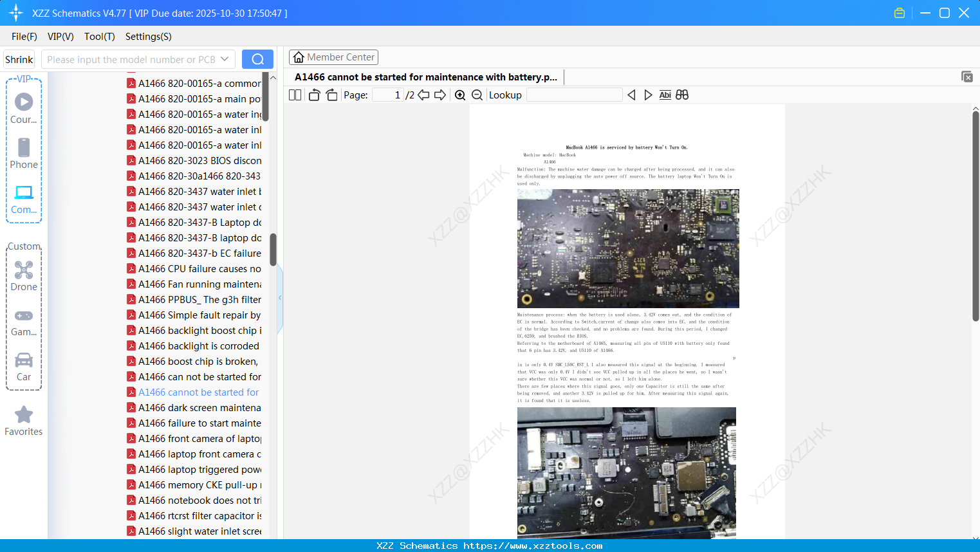Select highlighted 'A1466 cannot be started for' file

point(194,392)
